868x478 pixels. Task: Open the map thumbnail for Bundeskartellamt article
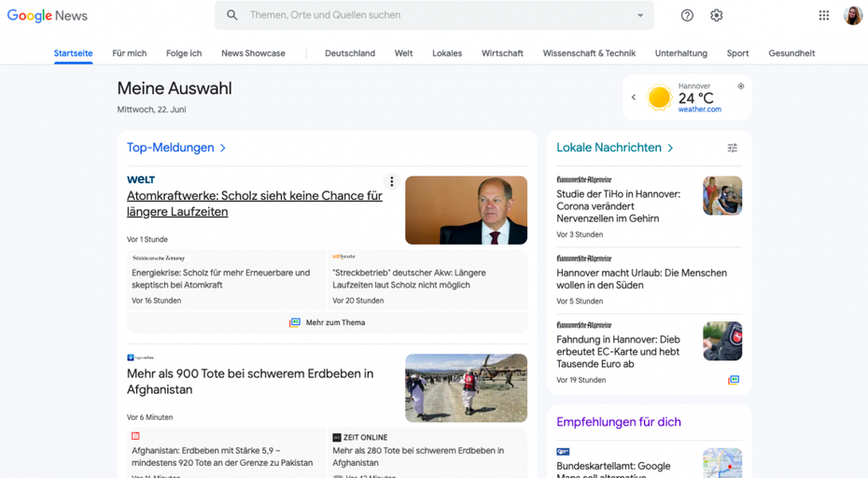point(722,463)
